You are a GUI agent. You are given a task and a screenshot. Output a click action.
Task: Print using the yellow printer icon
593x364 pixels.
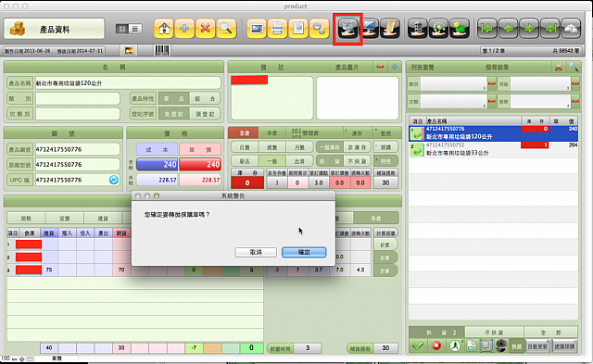click(278, 29)
